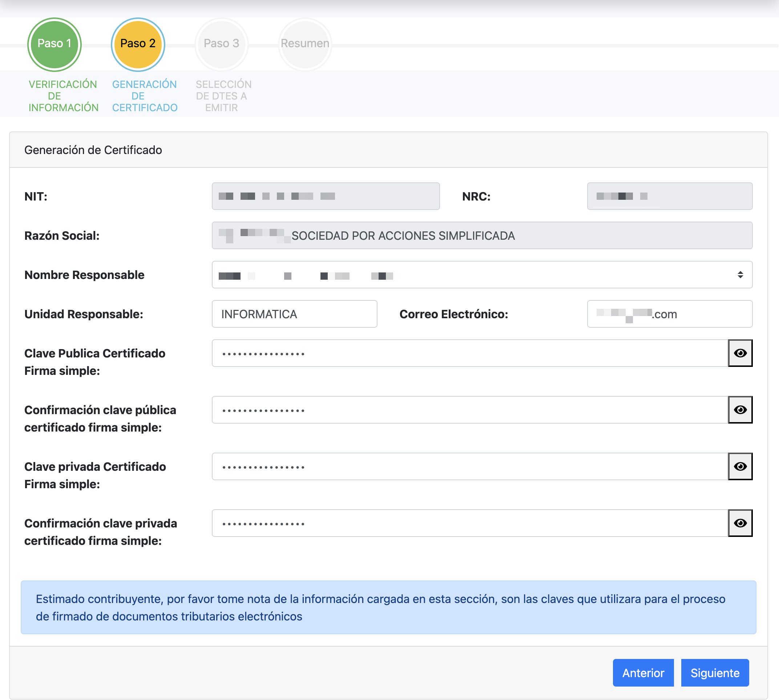Jump to the Paso 3 step
779x700 pixels.
coord(221,44)
